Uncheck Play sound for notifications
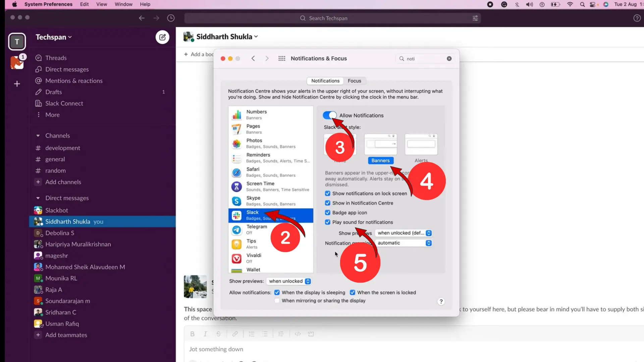 tap(328, 222)
